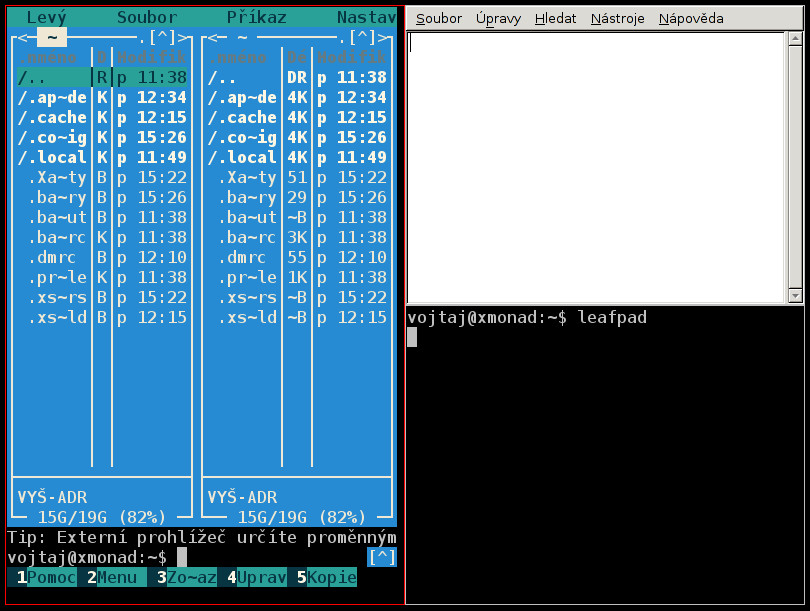Sort right panel by Modifik column
The image size is (810, 611).
[x=352, y=57]
